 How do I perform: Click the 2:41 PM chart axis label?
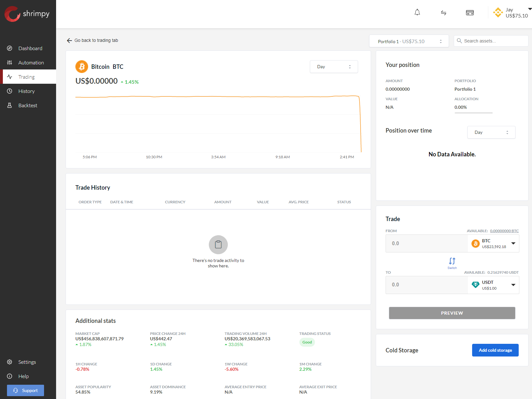(x=347, y=157)
